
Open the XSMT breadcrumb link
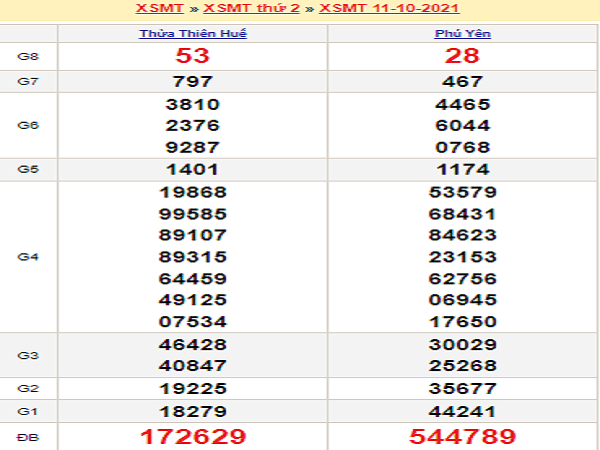[160, 8]
